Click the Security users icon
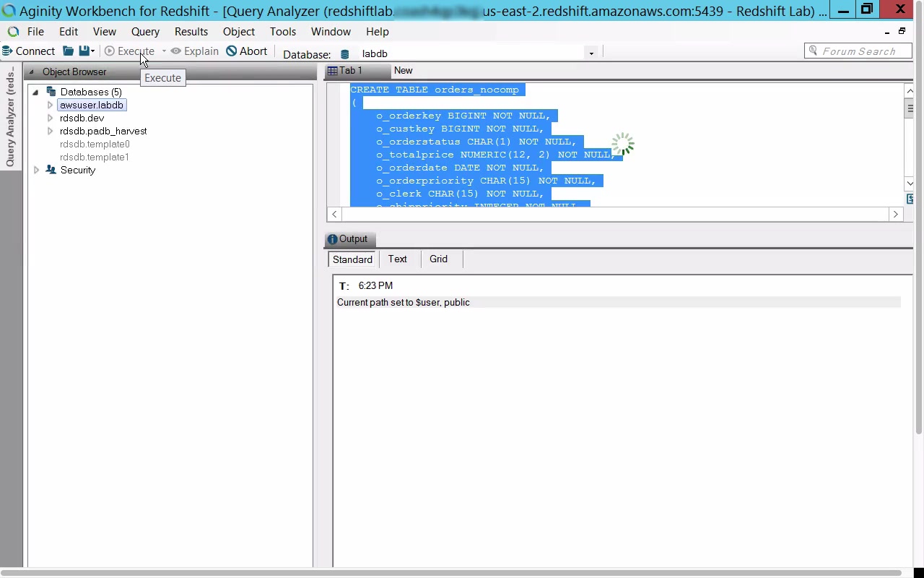This screenshot has width=924, height=578. tap(51, 170)
